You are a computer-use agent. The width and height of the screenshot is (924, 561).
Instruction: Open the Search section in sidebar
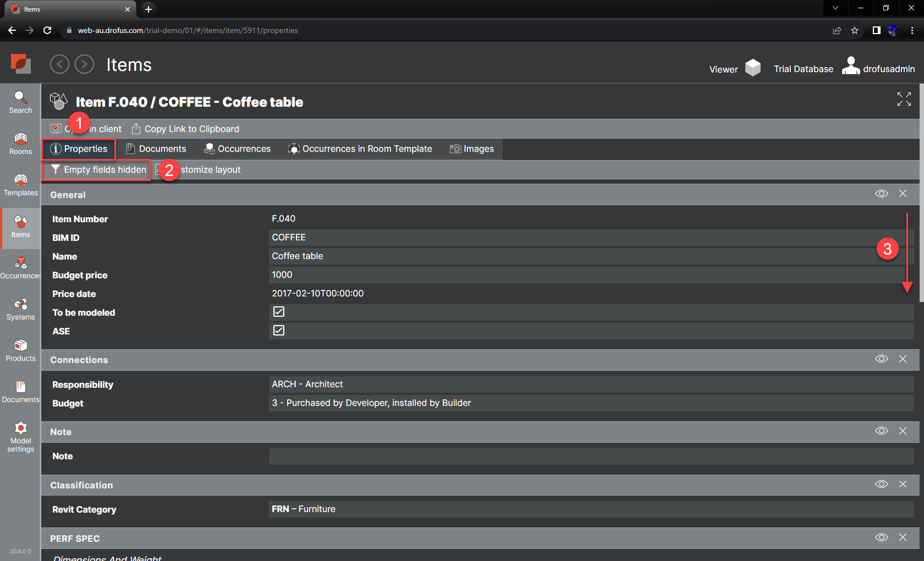tap(20, 102)
